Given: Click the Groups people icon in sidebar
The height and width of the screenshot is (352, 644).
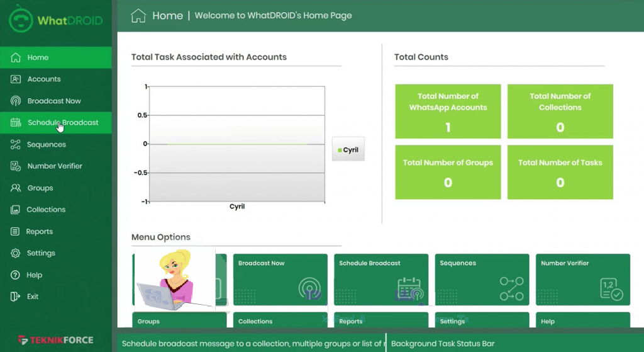Looking at the screenshot, I should pos(16,188).
